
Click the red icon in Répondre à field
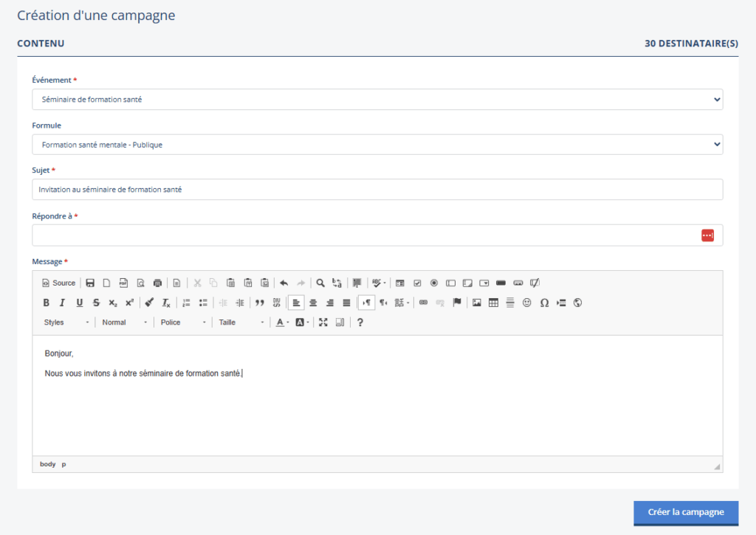coord(707,235)
